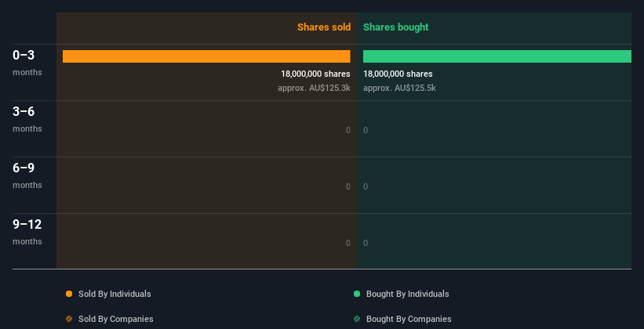The width and height of the screenshot is (644, 329).
Task: Click the 3–6 months row label
Action: 27,119
